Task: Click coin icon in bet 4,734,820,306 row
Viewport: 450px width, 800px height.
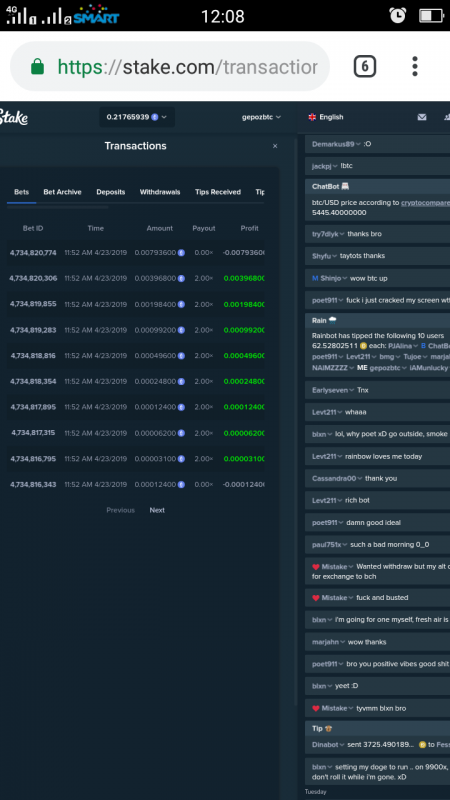Action: pos(181,279)
